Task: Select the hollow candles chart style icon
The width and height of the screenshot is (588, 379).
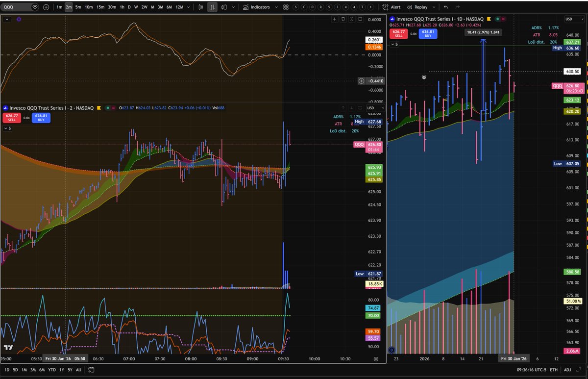Action: pos(223,7)
